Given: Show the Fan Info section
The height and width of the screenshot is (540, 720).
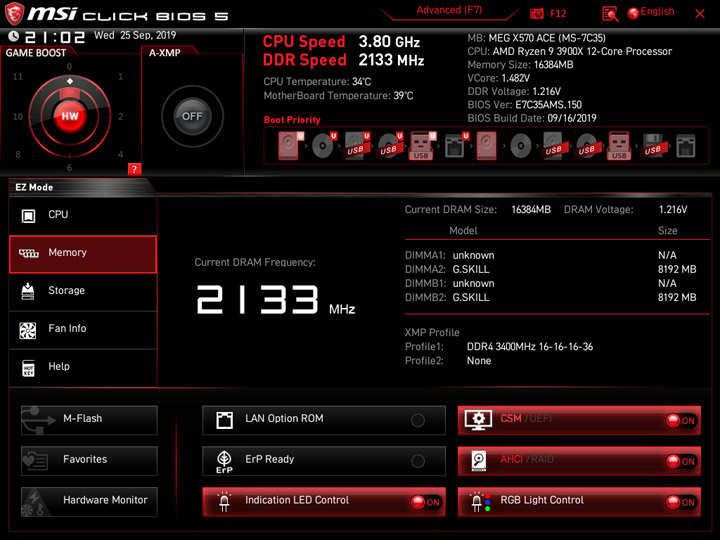Looking at the screenshot, I should (x=83, y=330).
